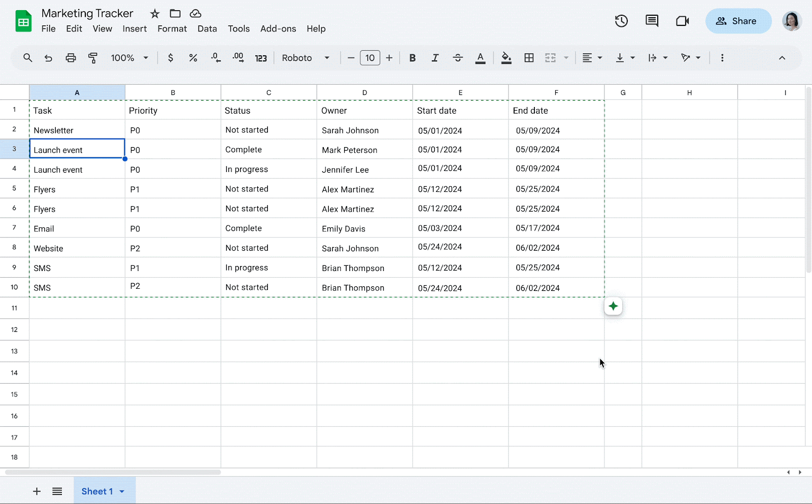Open the zoom level dropdown
This screenshot has height=504, width=812.
tap(129, 58)
